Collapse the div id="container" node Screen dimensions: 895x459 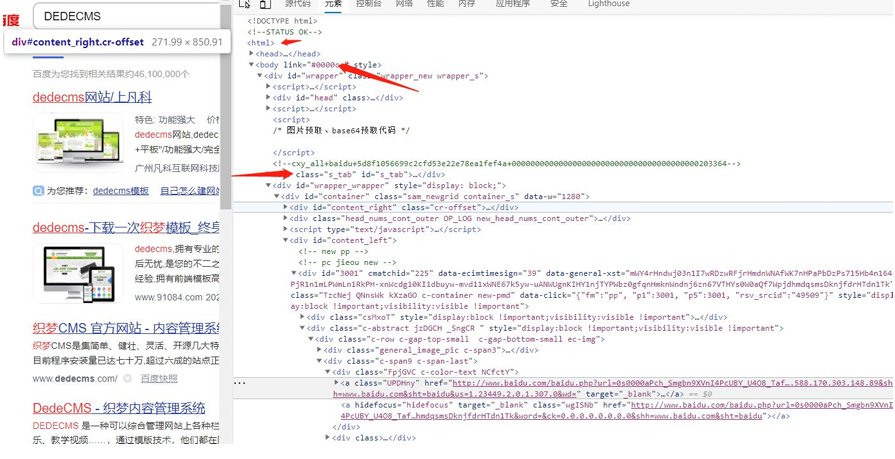(x=277, y=196)
